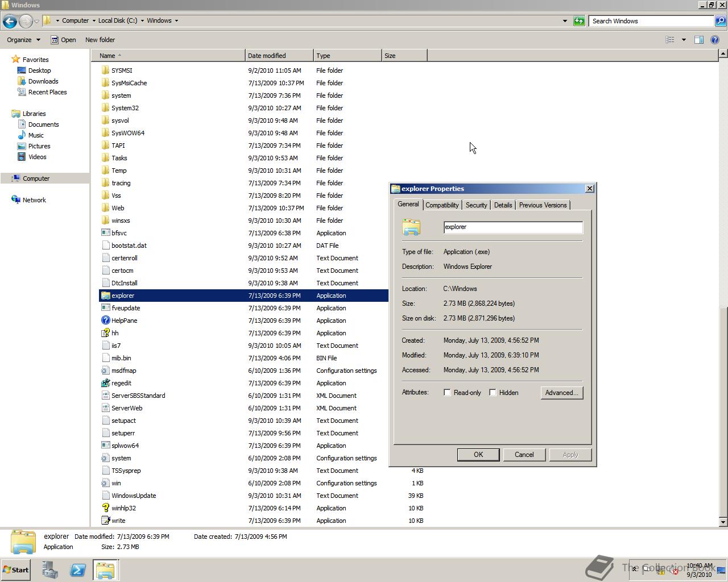Open the Organize dropdown menu
The height and width of the screenshot is (582, 728).
tap(23, 40)
